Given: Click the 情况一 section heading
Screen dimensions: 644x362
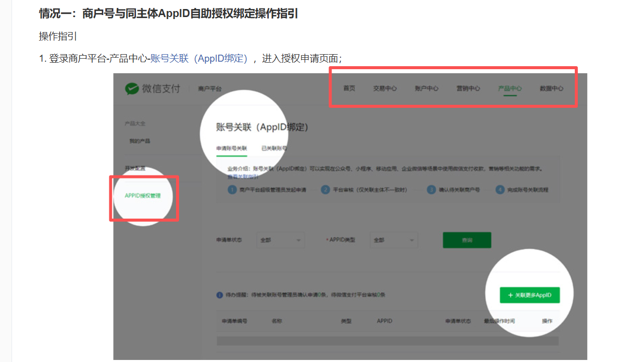Looking at the screenshot, I should pyautogui.click(x=169, y=14).
